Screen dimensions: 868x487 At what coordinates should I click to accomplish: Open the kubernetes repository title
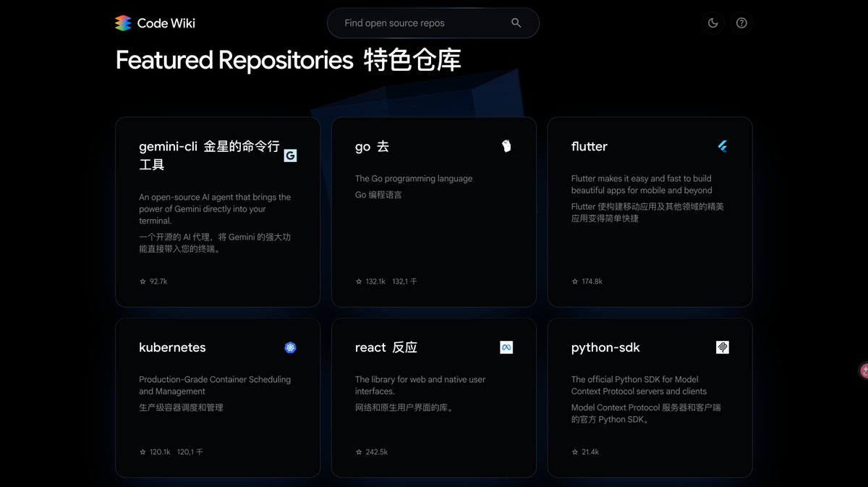tap(172, 347)
